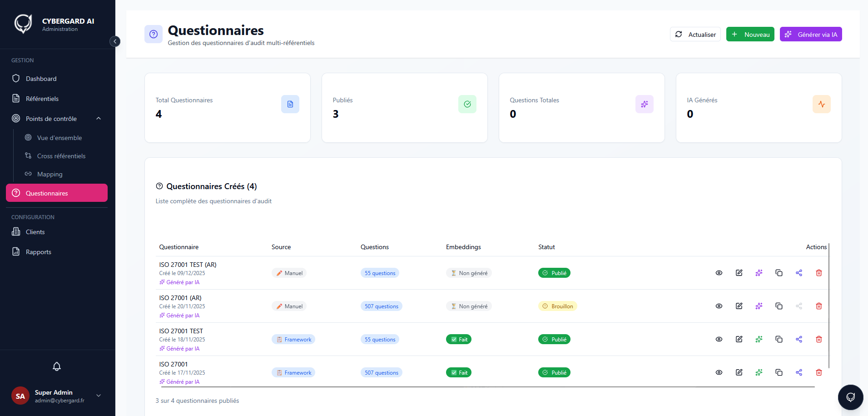Collapse the sidebar with arrow button
The image size is (868, 416).
115,41
